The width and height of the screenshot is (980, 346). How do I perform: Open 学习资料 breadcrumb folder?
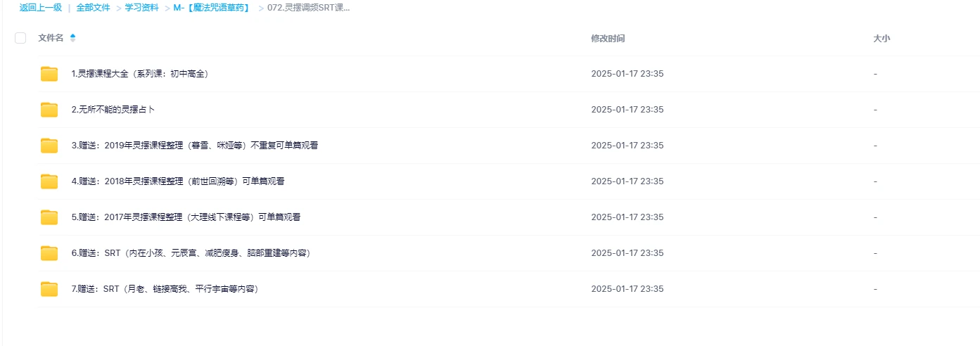pyautogui.click(x=141, y=8)
